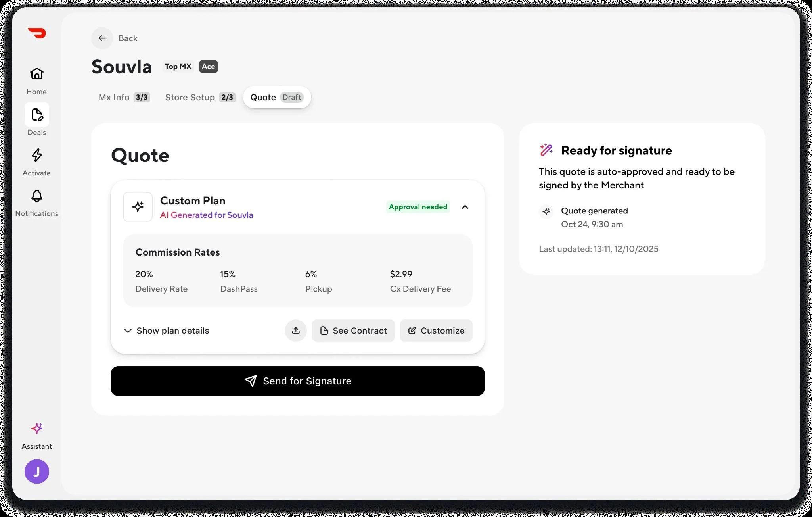Click the Custom Plan sparkle icon
The width and height of the screenshot is (812, 517).
coord(138,207)
